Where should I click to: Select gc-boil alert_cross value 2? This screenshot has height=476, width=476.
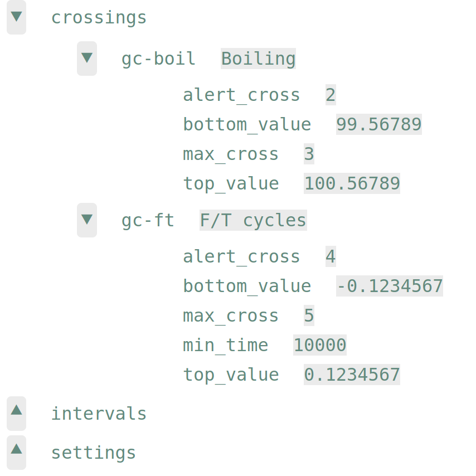pyautogui.click(x=331, y=95)
